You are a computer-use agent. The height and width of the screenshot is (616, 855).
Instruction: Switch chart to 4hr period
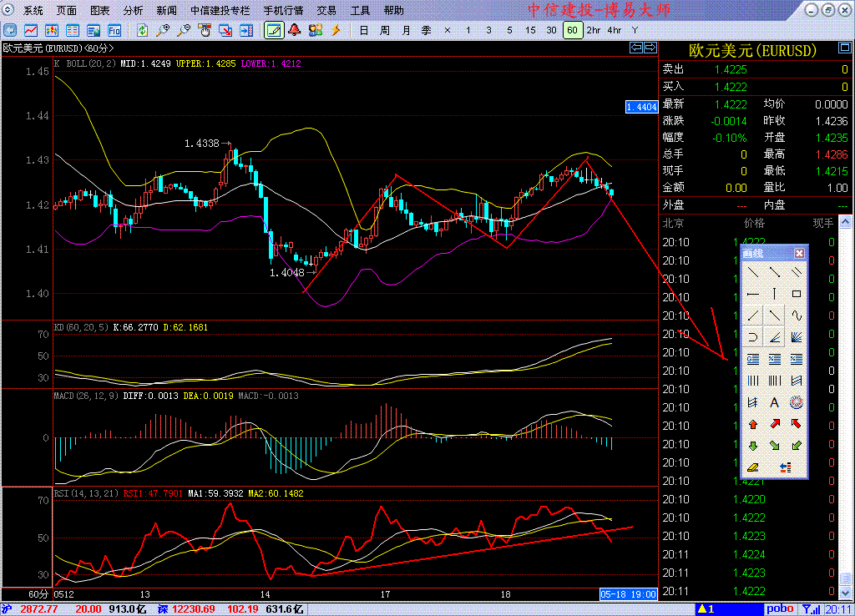(614, 31)
